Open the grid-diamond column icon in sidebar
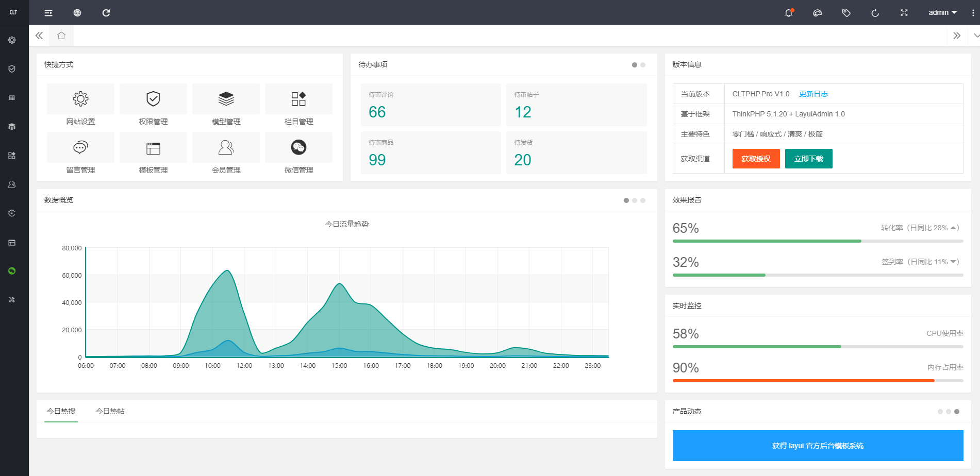 (12, 156)
